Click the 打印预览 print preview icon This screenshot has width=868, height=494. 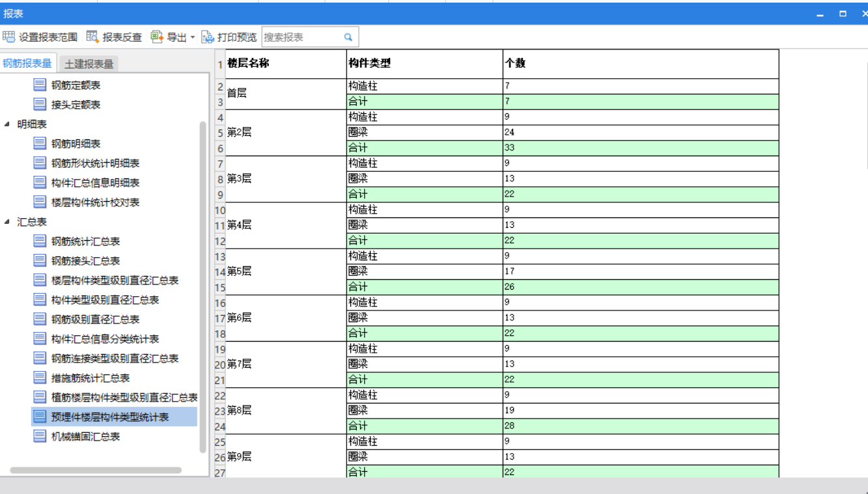208,37
